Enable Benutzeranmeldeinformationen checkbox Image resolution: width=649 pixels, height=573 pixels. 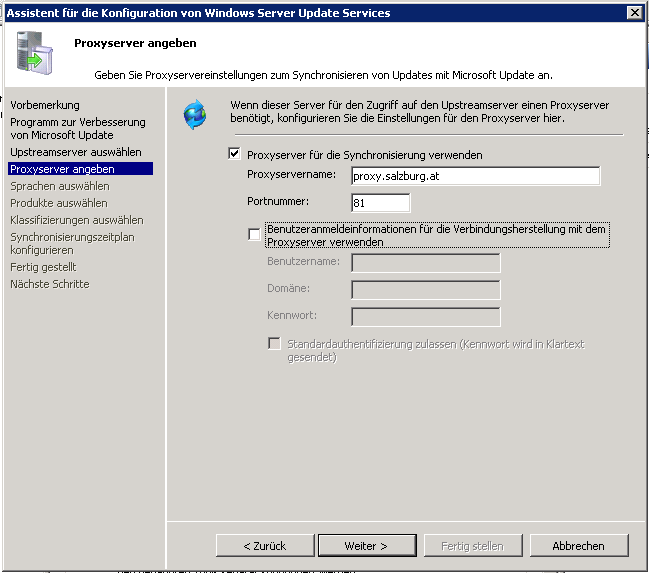254,234
